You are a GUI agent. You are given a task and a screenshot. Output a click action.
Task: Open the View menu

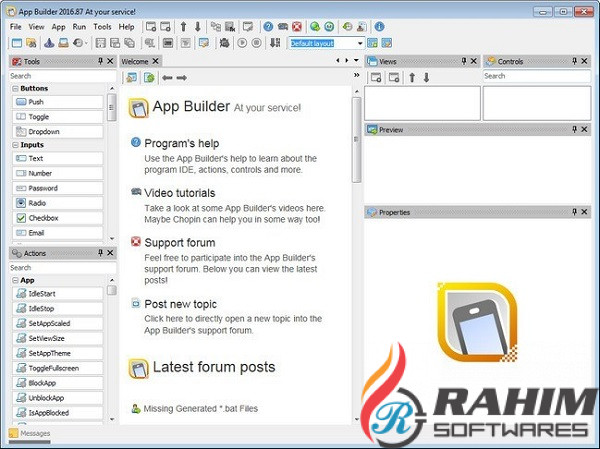[36, 27]
